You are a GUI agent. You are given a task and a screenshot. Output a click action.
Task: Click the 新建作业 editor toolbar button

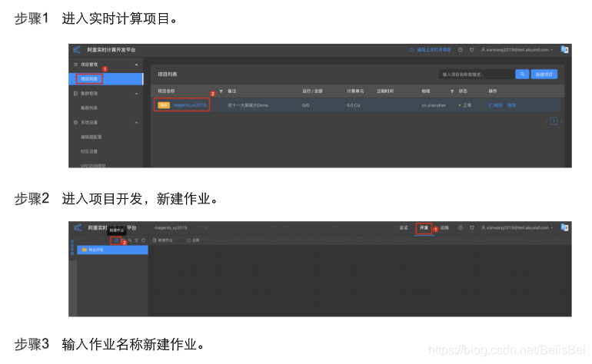pos(163,240)
